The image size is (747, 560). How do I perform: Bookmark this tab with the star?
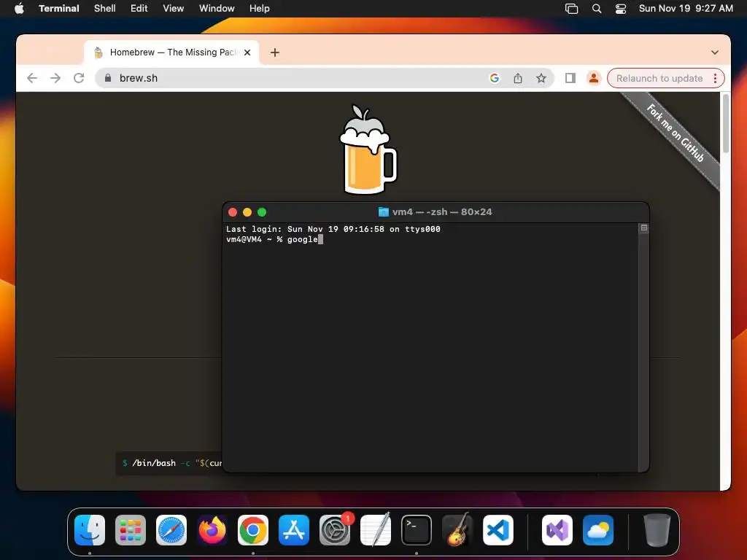click(x=541, y=78)
